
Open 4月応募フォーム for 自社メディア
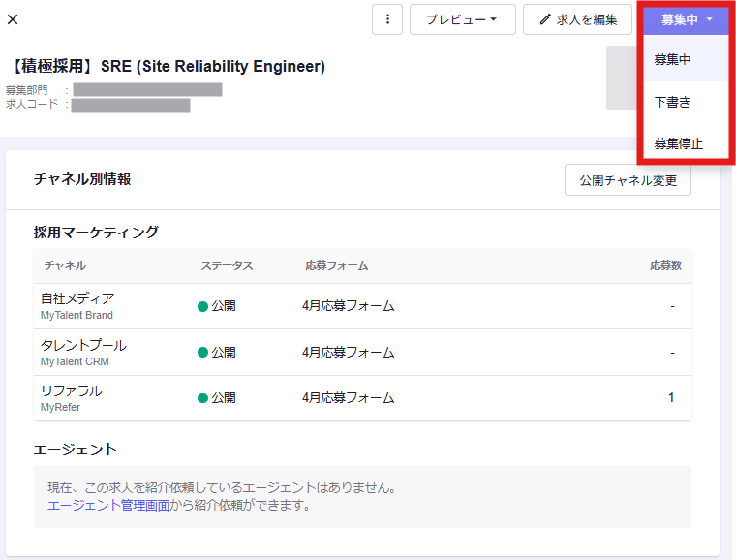point(349,306)
